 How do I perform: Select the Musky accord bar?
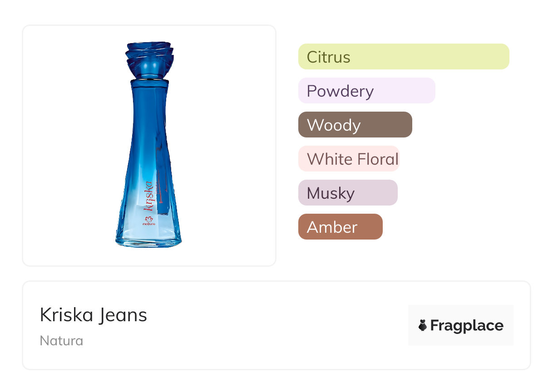(x=347, y=193)
